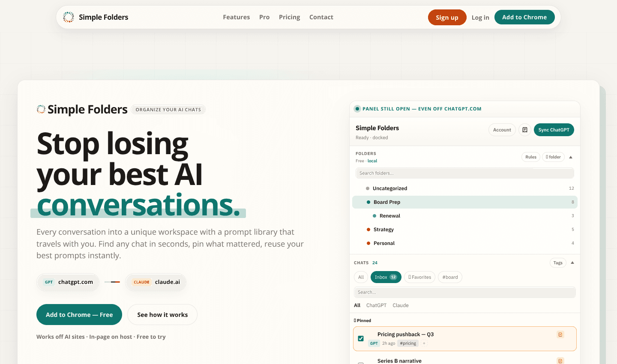Image resolution: width=617 pixels, height=364 pixels.
Task: Filter chats by Favorites
Action: 420,277
